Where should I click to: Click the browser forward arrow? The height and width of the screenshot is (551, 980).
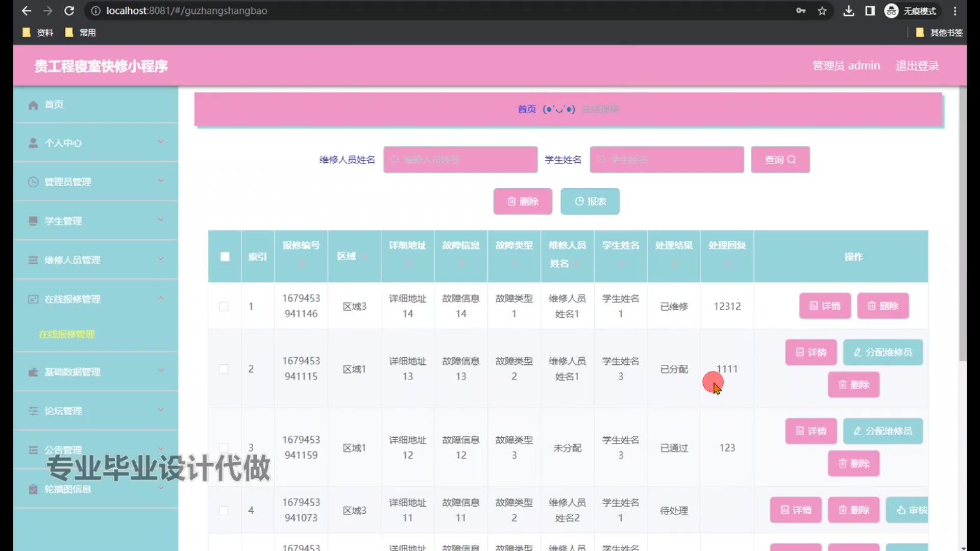(x=48, y=11)
